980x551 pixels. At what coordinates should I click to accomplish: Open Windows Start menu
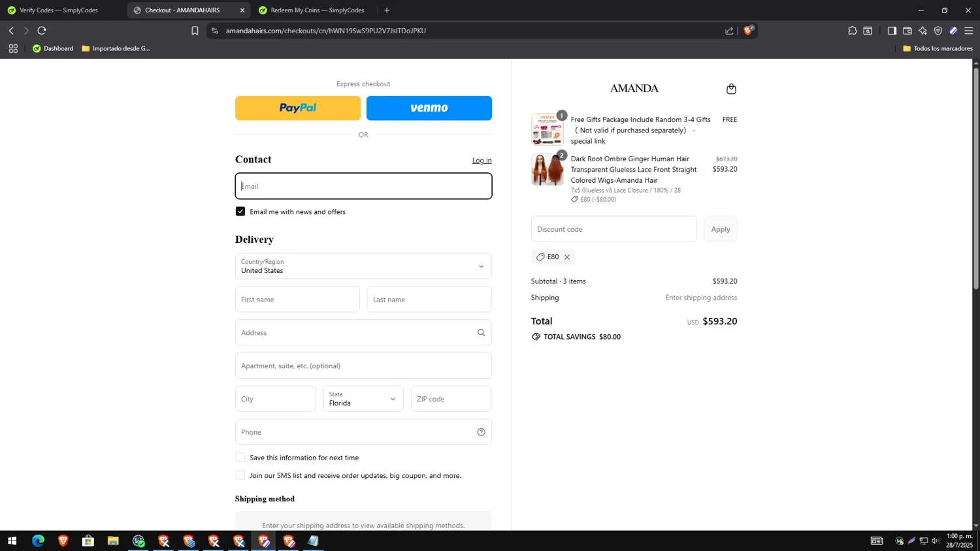click(x=12, y=541)
